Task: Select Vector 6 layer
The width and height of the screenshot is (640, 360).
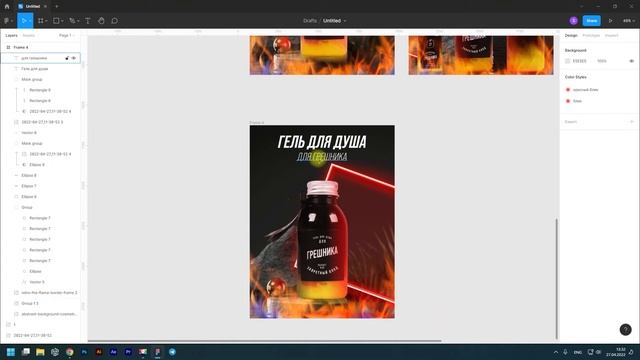Action: [x=29, y=133]
